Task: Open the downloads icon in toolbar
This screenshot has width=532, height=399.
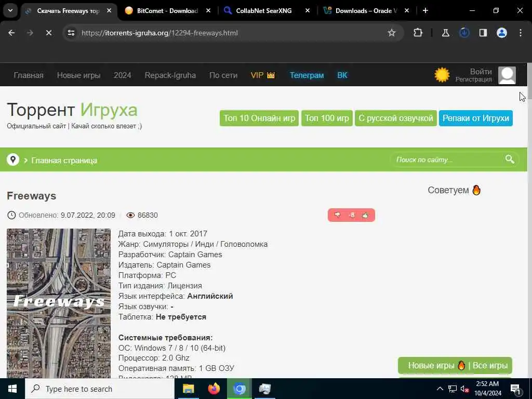Action: point(464,33)
